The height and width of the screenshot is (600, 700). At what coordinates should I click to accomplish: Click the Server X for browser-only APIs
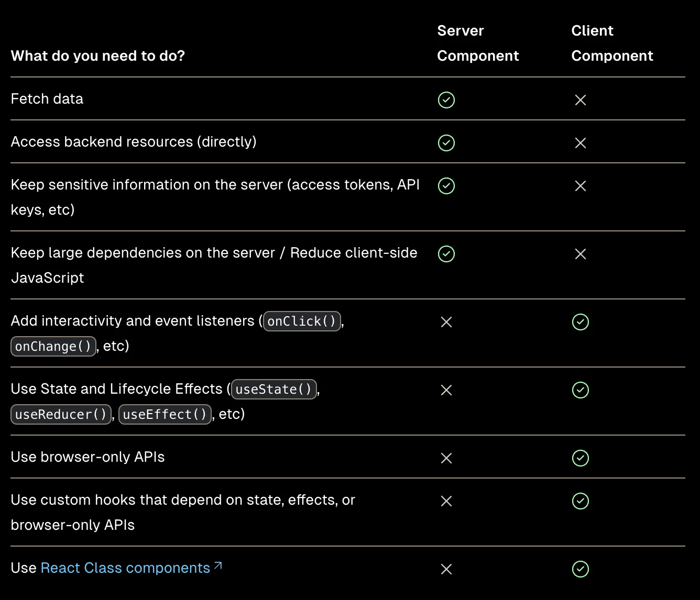tap(446, 458)
